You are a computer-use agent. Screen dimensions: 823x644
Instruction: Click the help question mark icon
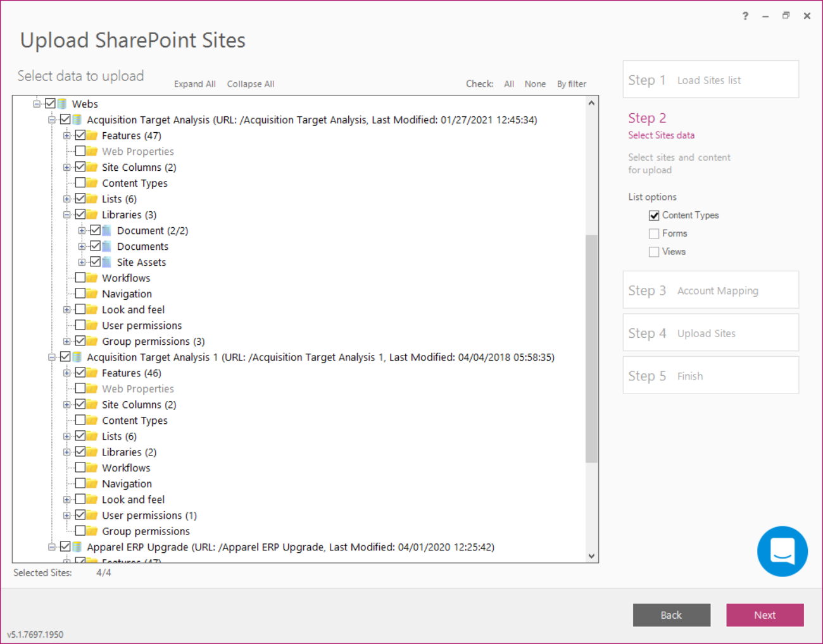point(745,16)
